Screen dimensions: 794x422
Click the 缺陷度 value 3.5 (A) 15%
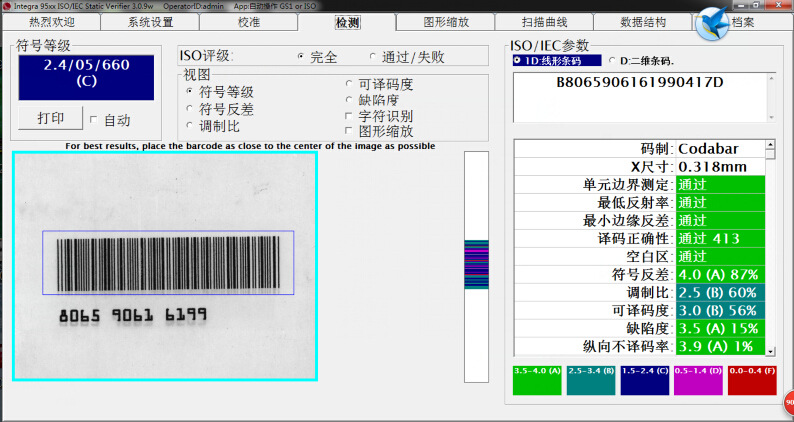pos(721,328)
